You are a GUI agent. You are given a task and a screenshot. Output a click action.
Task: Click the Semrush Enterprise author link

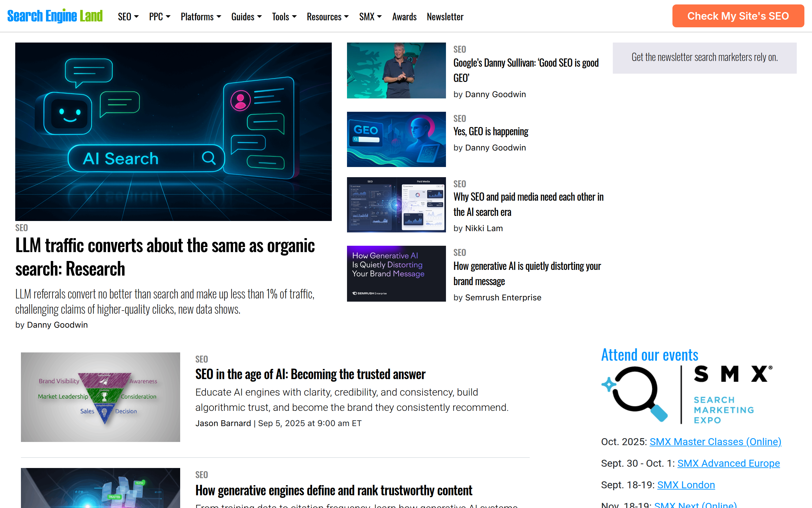pos(503,297)
